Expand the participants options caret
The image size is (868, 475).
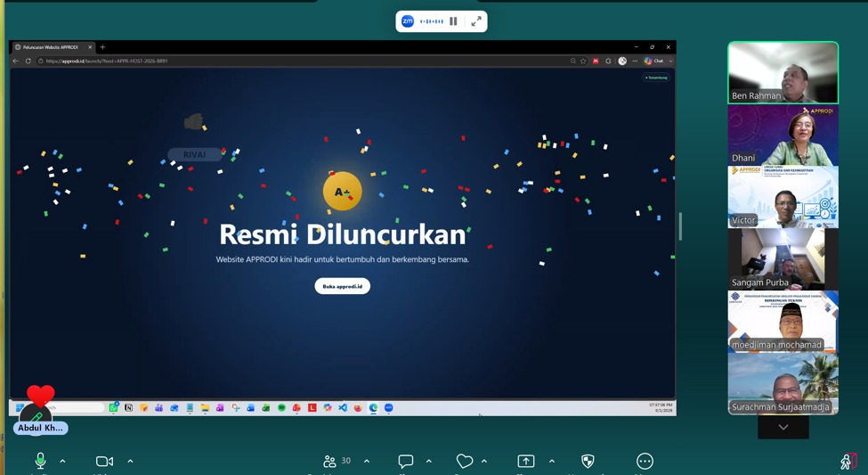point(367,461)
